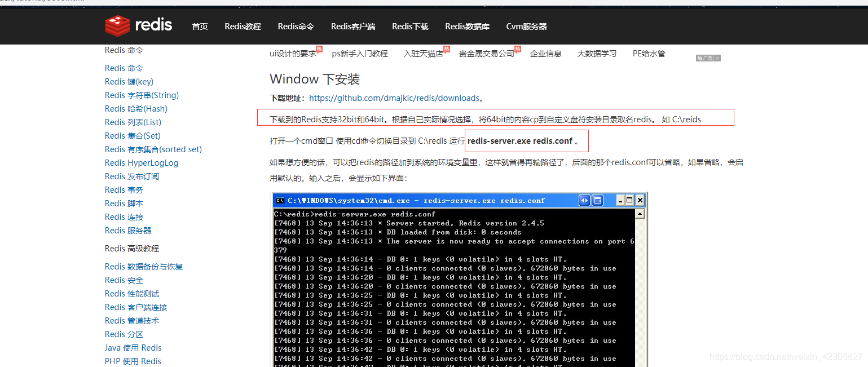Open sidebar link Redis 命令
This screenshot has width=868, height=367.
click(x=124, y=68)
